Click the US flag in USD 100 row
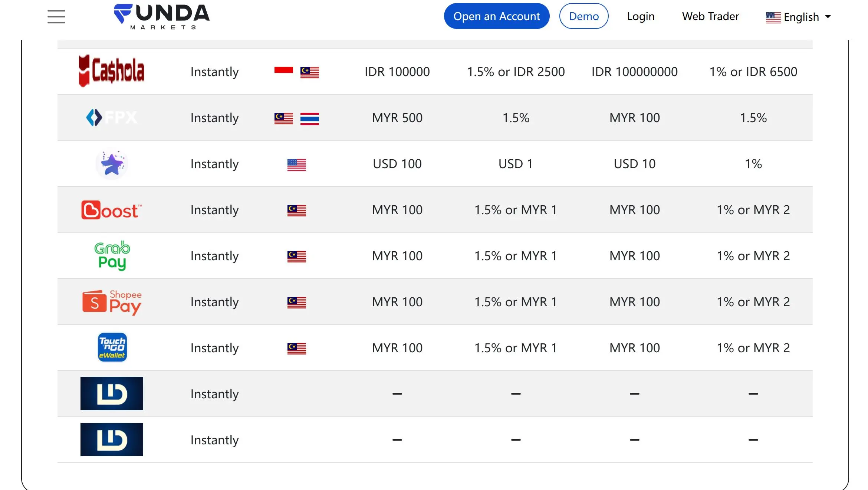This screenshot has width=868, height=490. (x=297, y=164)
